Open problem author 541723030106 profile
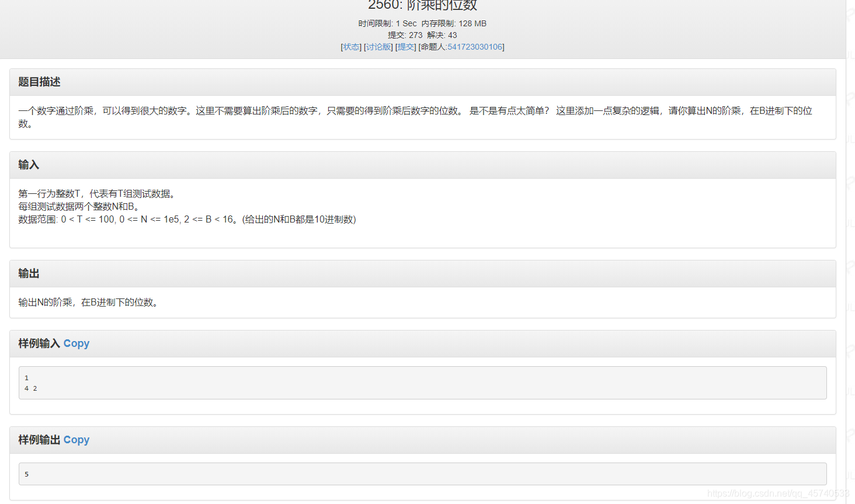The width and height of the screenshot is (855, 504). click(475, 47)
